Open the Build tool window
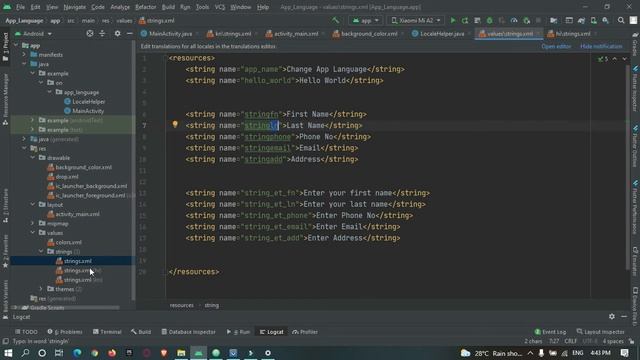 pos(141,332)
